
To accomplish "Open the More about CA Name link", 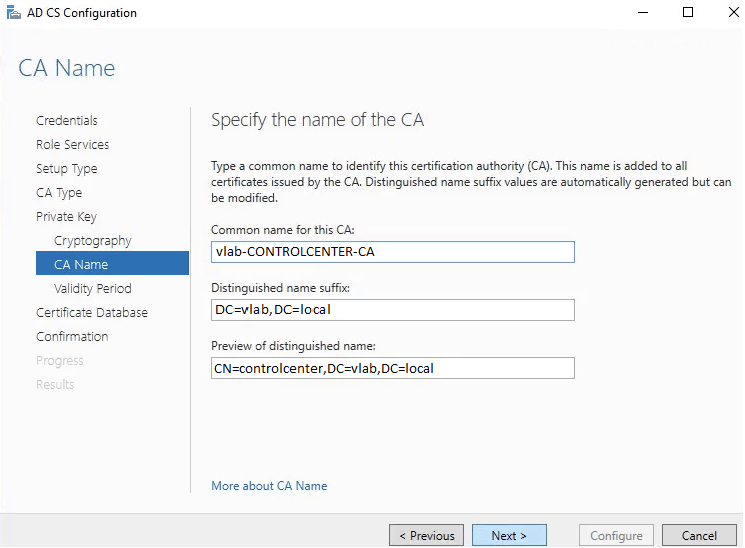I will pos(269,486).
